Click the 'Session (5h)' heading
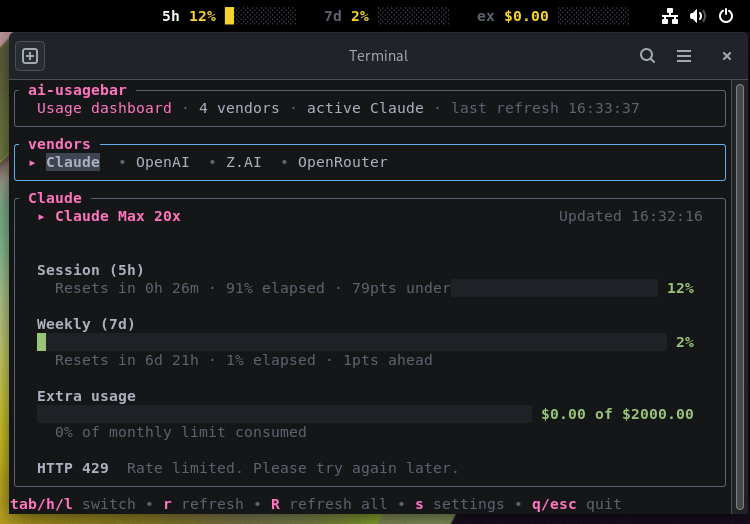Image resolution: width=750 pixels, height=524 pixels. pos(90,270)
